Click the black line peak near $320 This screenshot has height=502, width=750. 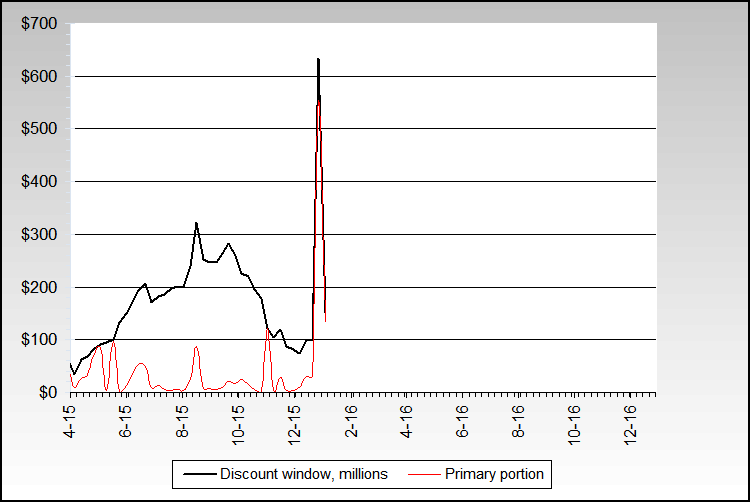tap(196, 223)
